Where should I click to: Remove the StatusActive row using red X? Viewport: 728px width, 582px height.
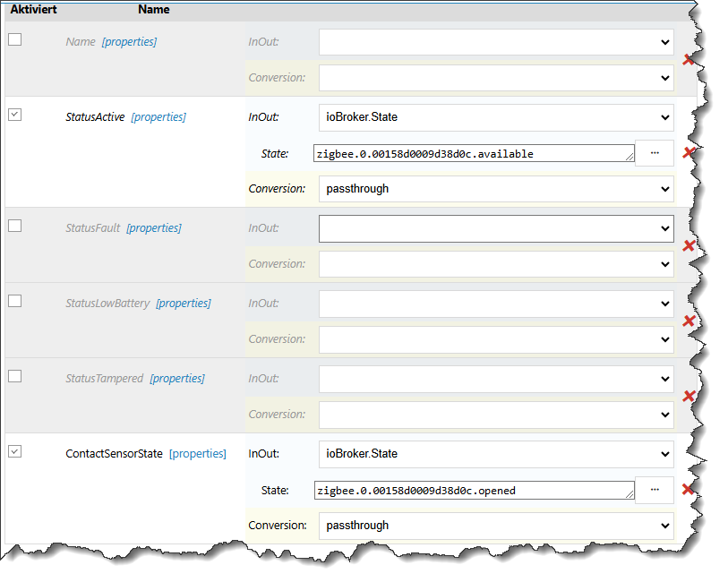pos(688,153)
